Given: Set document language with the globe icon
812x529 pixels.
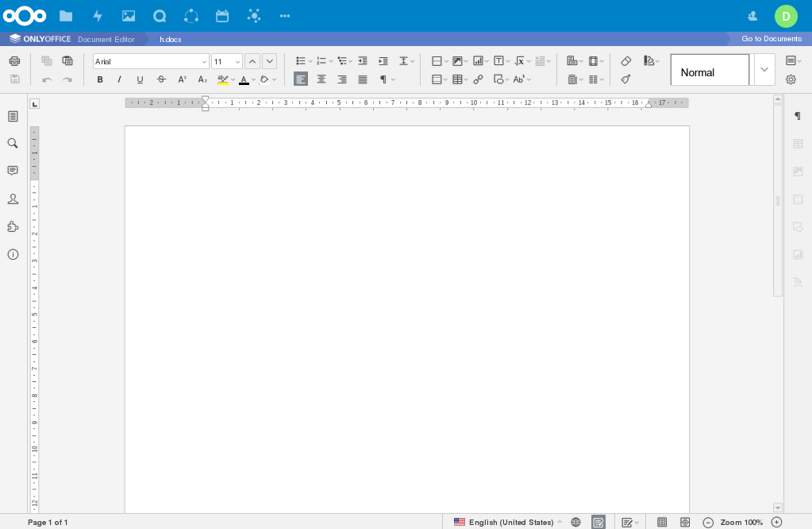Looking at the screenshot, I should click(575, 523).
